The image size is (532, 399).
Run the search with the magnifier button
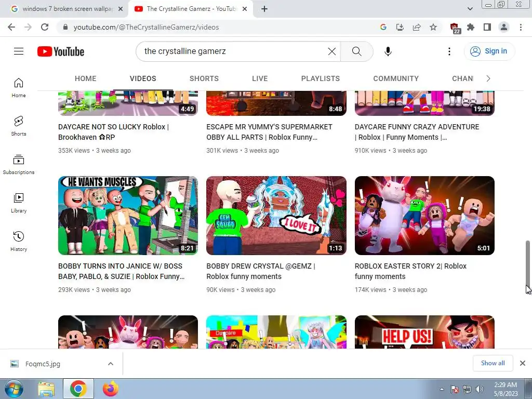coord(356,51)
